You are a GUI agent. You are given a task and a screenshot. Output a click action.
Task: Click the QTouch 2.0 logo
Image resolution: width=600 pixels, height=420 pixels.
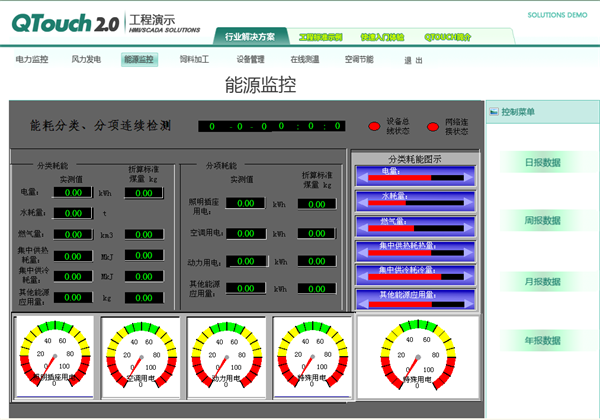coord(64,22)
